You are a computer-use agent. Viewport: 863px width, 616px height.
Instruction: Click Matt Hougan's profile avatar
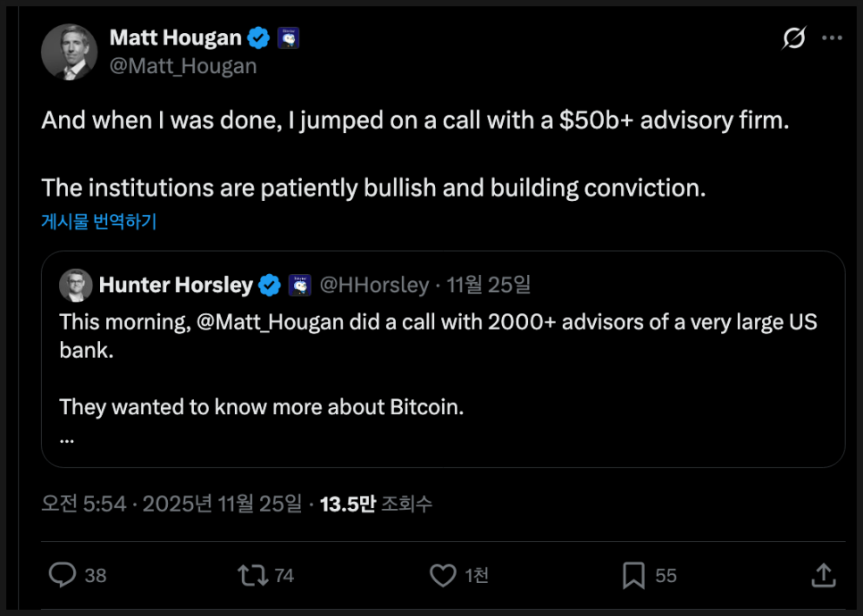pos(70,52)
